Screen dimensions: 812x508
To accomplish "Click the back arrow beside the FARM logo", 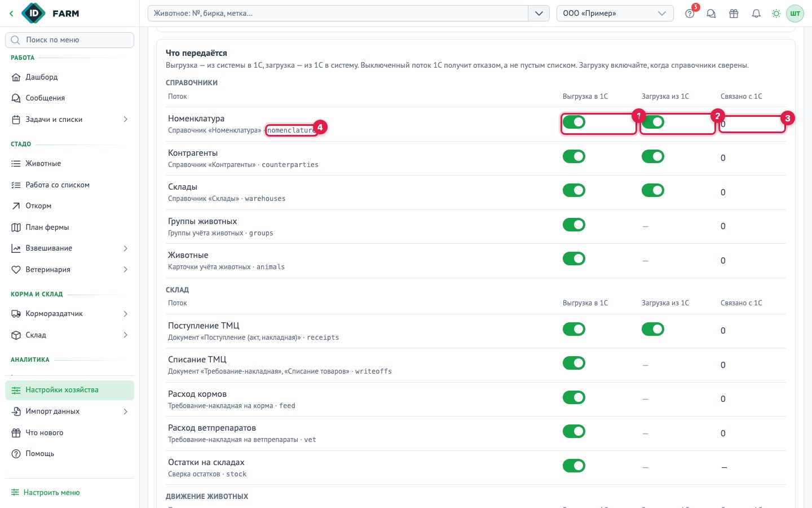I will point(11,14).
